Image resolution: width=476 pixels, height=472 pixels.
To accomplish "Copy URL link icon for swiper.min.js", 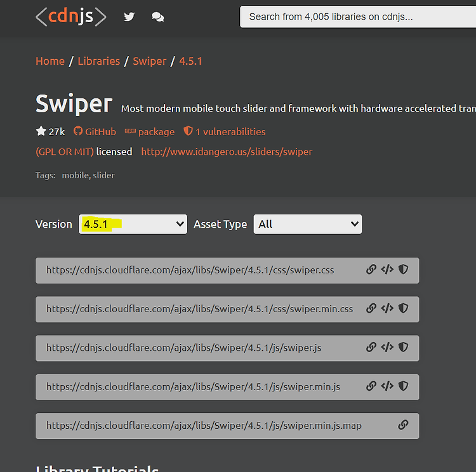I will [x=371, y=386].
